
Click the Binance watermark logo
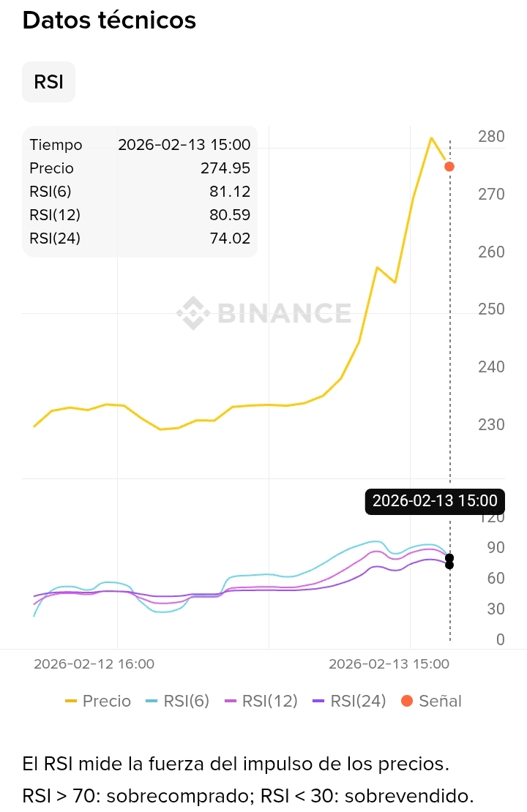click(x=193, y=313)
